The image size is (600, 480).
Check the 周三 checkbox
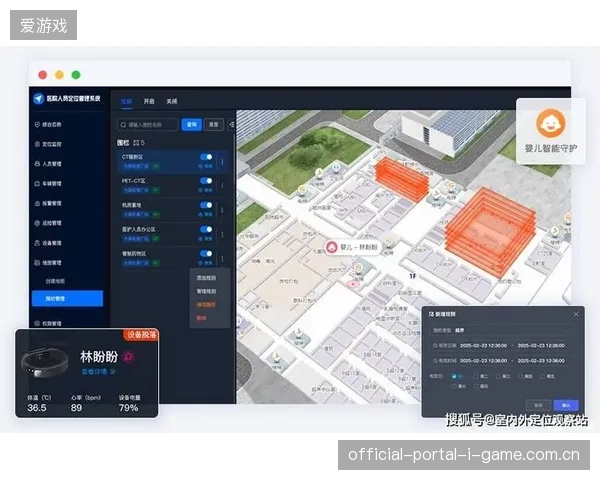(498, 377)
